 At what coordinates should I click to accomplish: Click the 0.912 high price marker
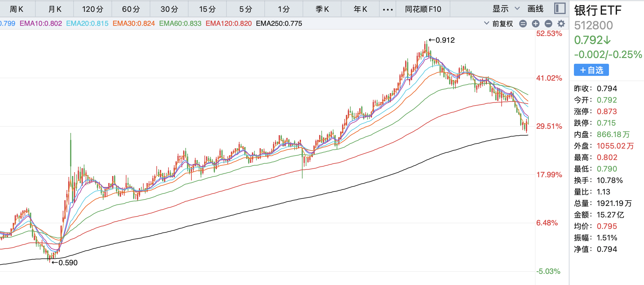tap(445, 40)
